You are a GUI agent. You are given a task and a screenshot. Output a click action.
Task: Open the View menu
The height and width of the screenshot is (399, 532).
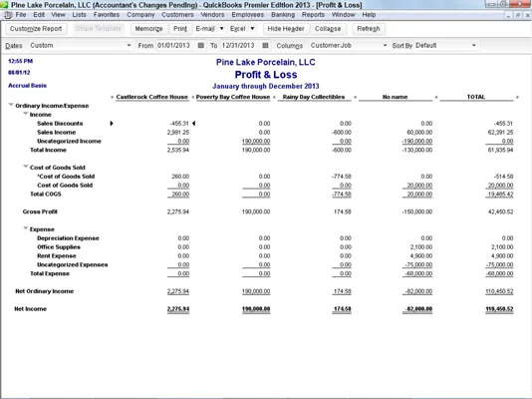(x=59, y=15)
